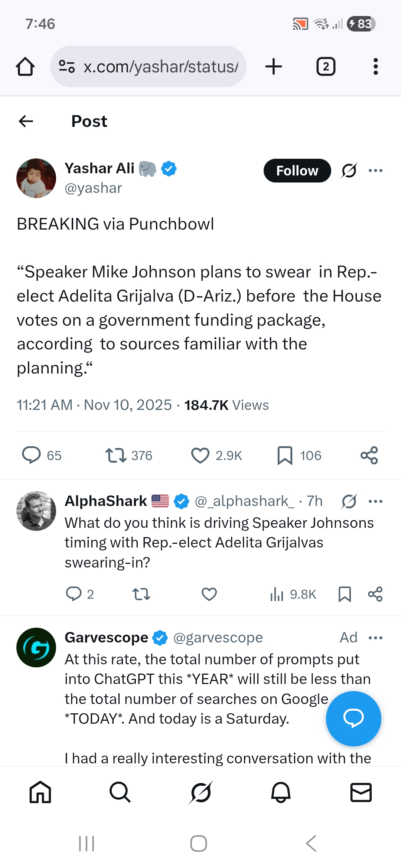Like Yashar Ali's post
401x868 pixels.
[x=200, y=456]
